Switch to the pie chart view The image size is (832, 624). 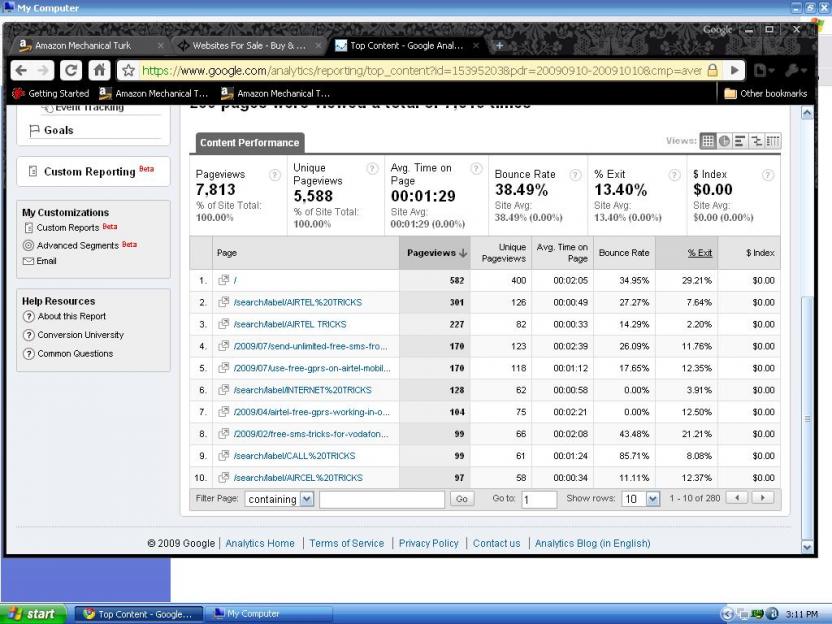pyautogui.click(x=724, y=142)
